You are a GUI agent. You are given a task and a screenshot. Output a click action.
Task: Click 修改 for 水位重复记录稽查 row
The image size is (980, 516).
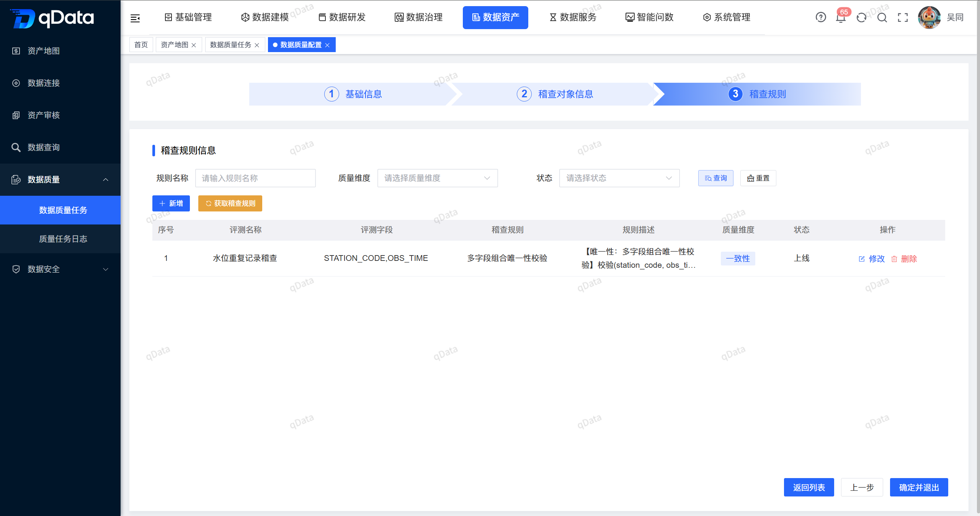[x=872, y=259]
